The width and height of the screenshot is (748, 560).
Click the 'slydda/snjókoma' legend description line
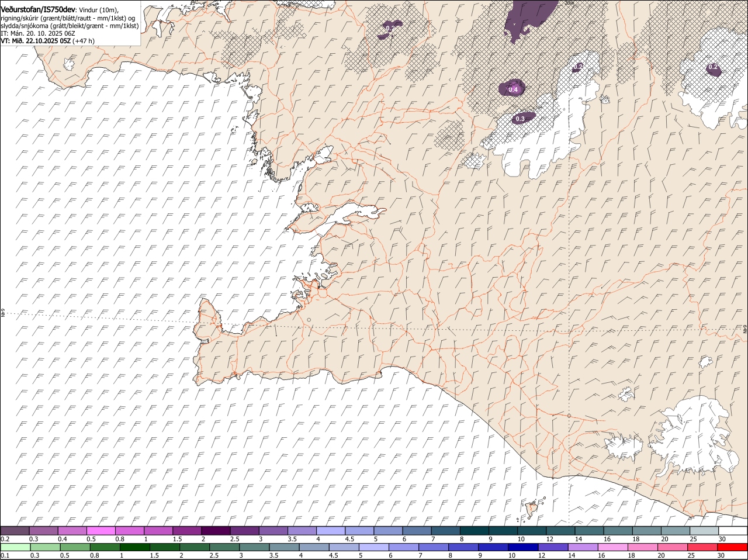click(x=70, y=26)
